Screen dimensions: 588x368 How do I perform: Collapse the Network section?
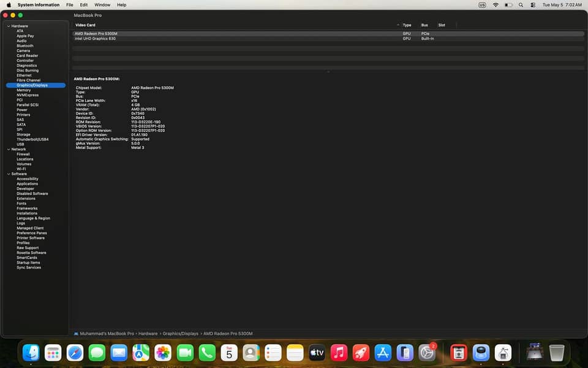tap(9, 149)
